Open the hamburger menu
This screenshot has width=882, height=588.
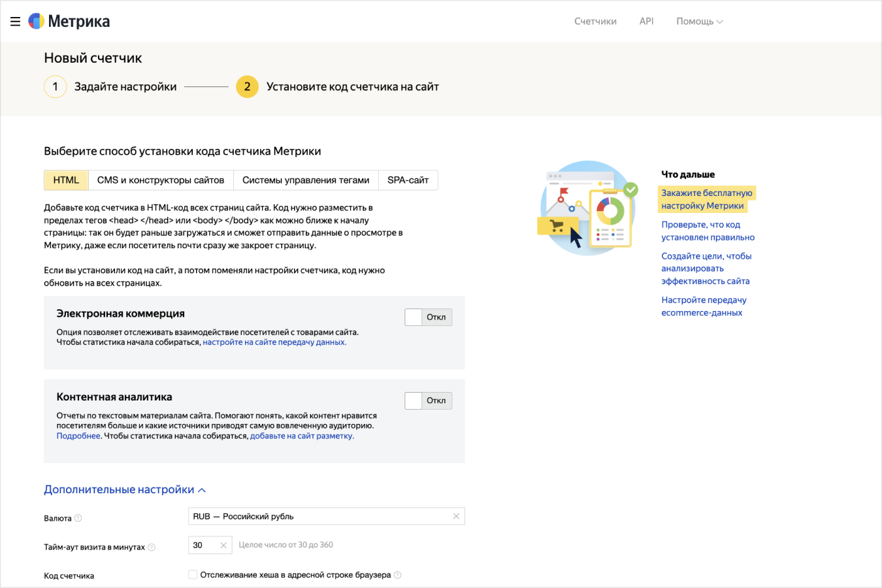click(x=15, y=22)
